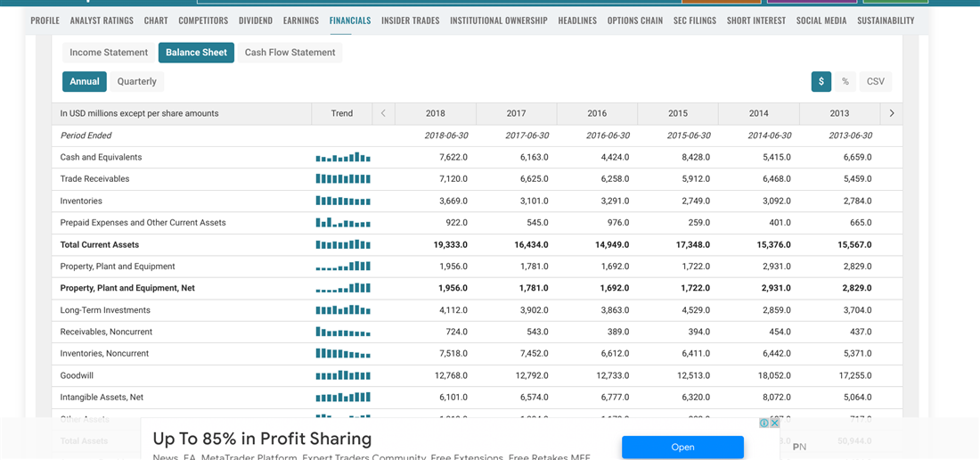This screenshot has width=980, height=460.
Task: Click the Total Current Assets trend sparkline
Action: (343, 245)
